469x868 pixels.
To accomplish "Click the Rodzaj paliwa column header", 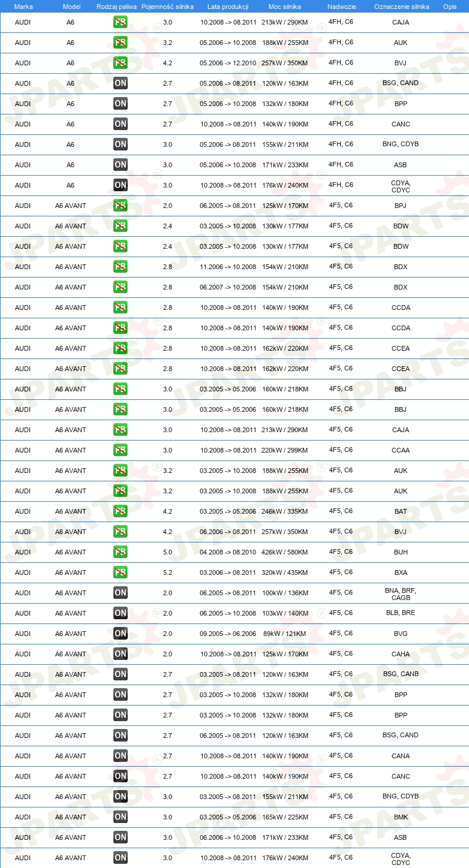I will click(x=116, y=7).
